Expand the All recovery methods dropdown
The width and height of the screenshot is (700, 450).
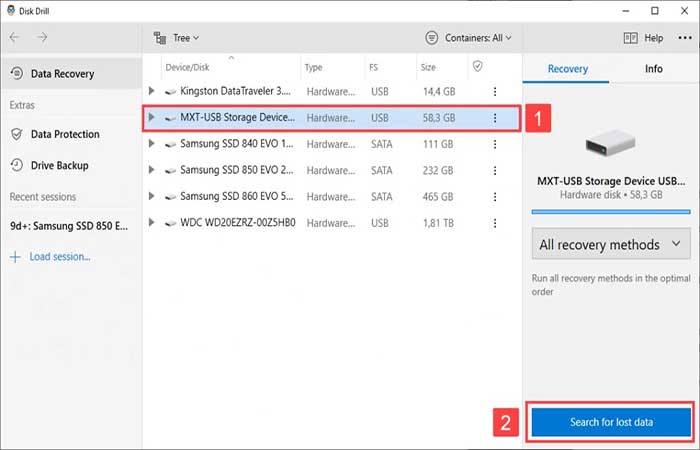tap(611, 244)
